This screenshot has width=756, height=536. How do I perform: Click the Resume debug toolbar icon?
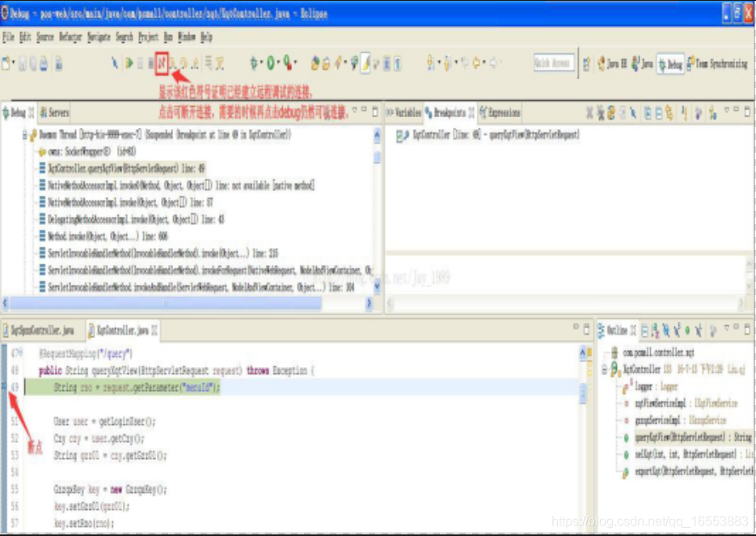(x=129, y=63)
